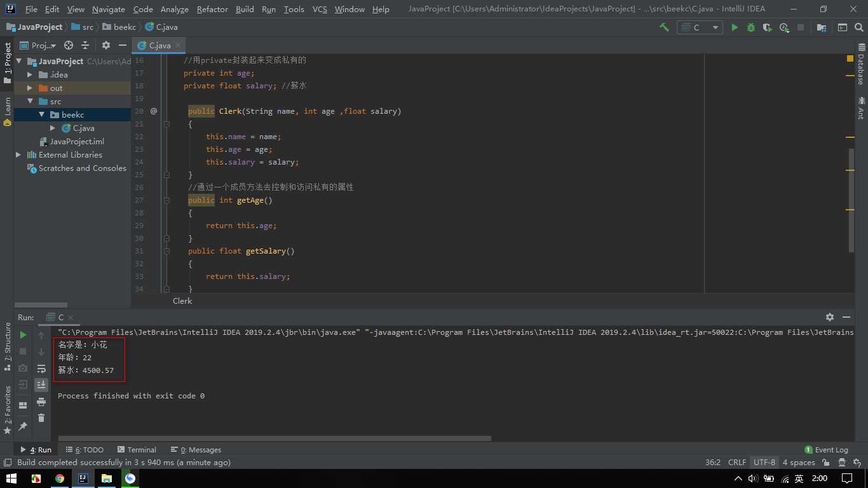Screen dimensions: 868x488
Task: Open the run configuration C dropdown
Action: 700,27
